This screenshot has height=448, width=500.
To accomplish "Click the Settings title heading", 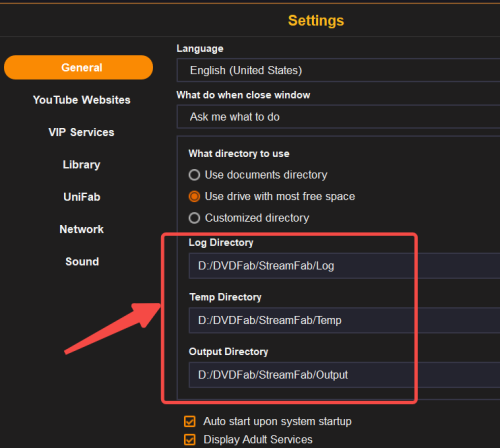I will pos(316,21).
